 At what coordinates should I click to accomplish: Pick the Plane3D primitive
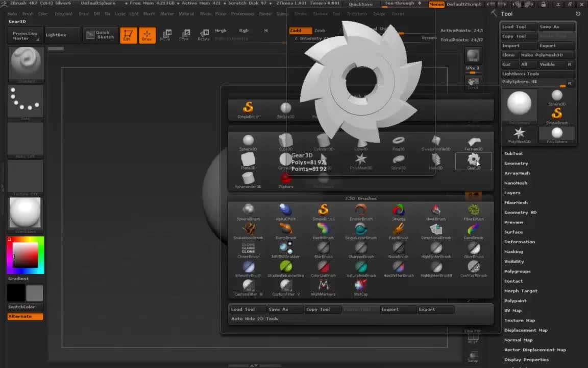click(248, 162)
